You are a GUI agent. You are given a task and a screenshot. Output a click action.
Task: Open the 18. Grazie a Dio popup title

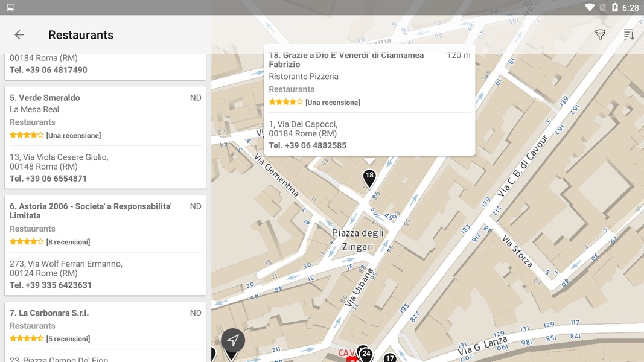(346, 60)
